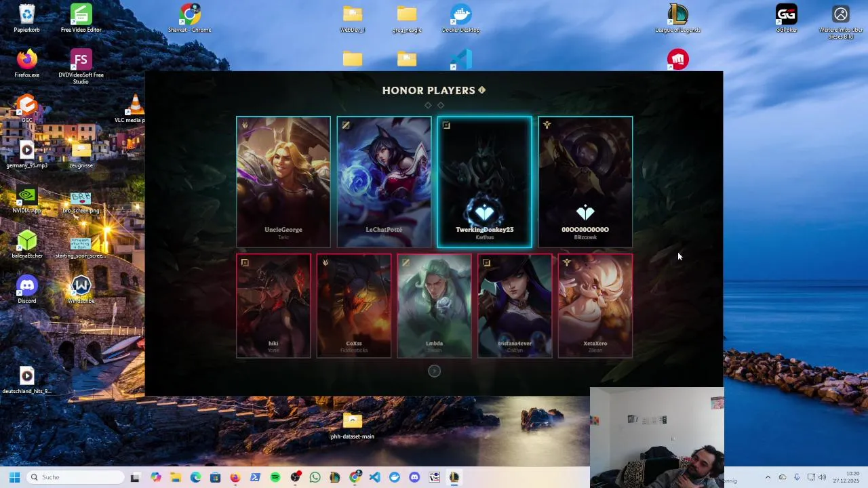Open OneDrive cloud tray icon

click(782, 477)
